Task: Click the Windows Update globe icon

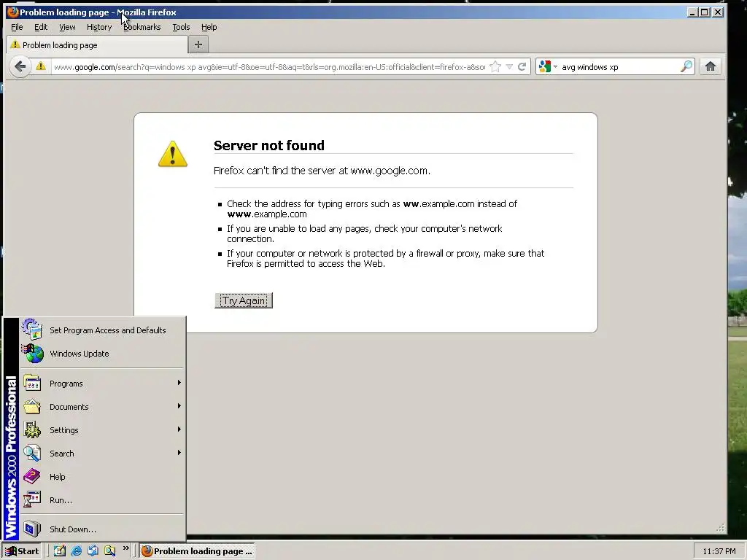Action: point(32,354)
